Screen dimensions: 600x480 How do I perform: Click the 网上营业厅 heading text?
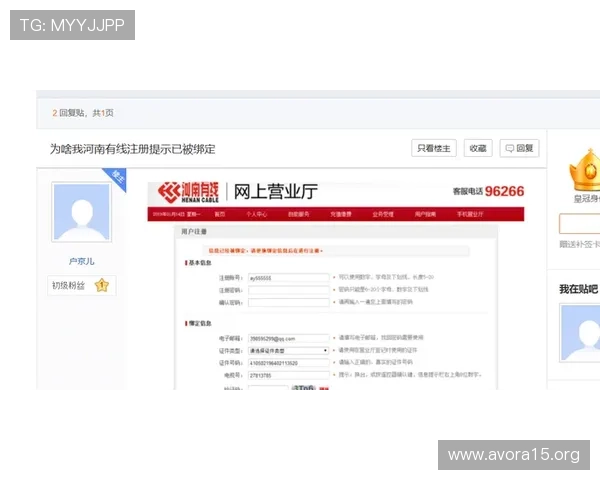click(x=276, y=191)
